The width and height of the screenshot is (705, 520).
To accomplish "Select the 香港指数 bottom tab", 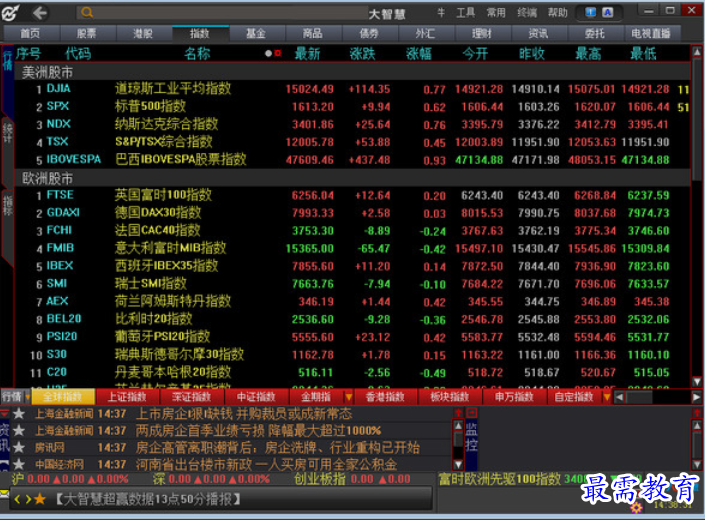I will [385, 397].
